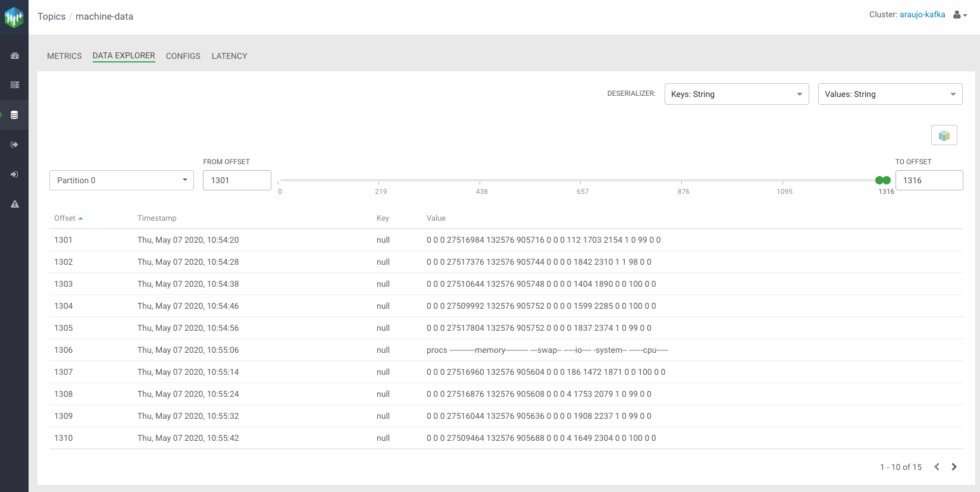
Task: Click the Topics breadcrumb link
Action: [x=51, y=17]
